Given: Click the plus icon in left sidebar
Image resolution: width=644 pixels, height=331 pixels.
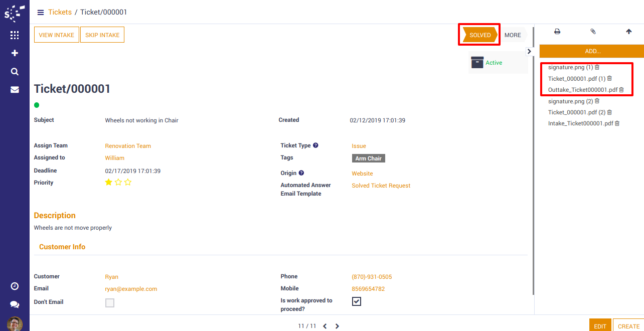Looking at the screenshot, I should click(x=15, y=53).
